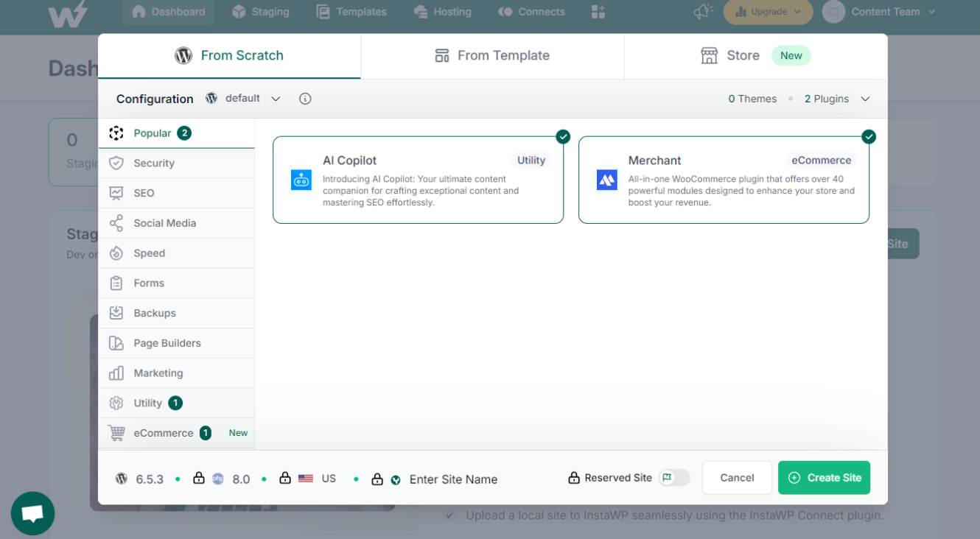Open Staging in the top navigation
980x539 pixels.
pos(260,12)
